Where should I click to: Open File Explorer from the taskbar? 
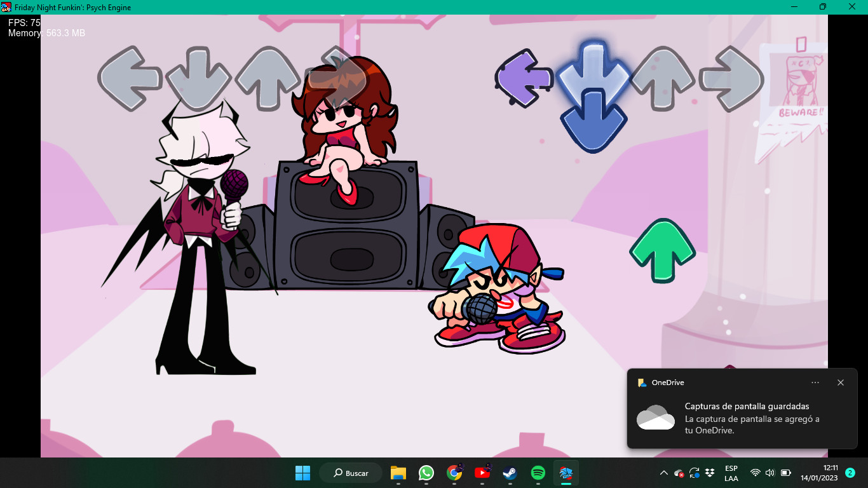pos(398,473)
